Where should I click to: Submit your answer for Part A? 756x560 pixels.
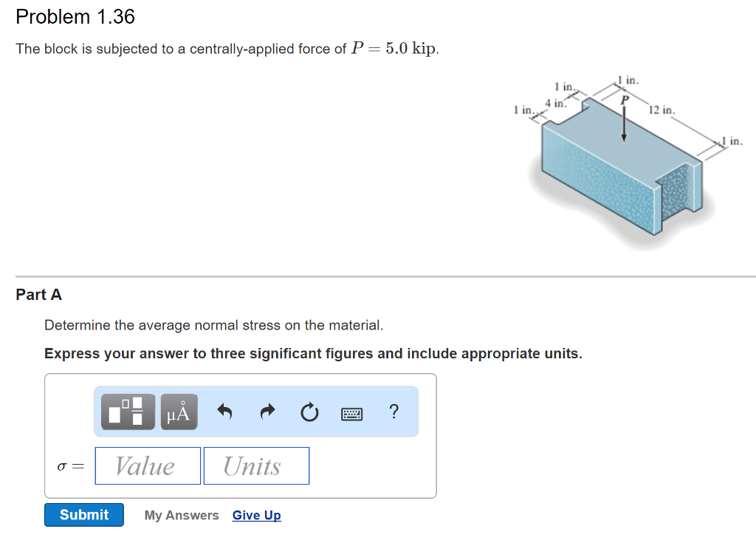[x=83, y=515]
